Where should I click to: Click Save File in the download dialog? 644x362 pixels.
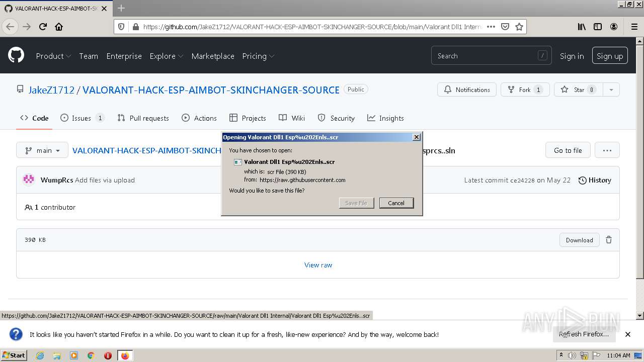[356, 203]
